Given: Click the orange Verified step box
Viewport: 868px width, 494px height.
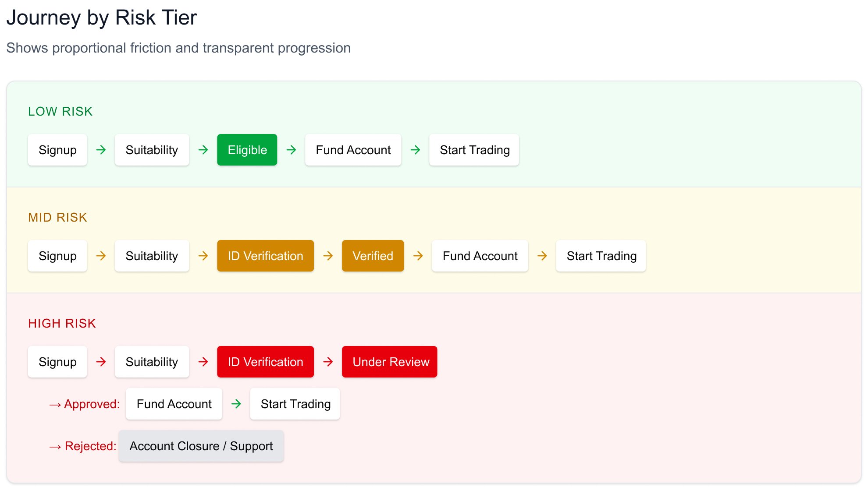Looking at the screenshot, I should [x=373, y=256].
